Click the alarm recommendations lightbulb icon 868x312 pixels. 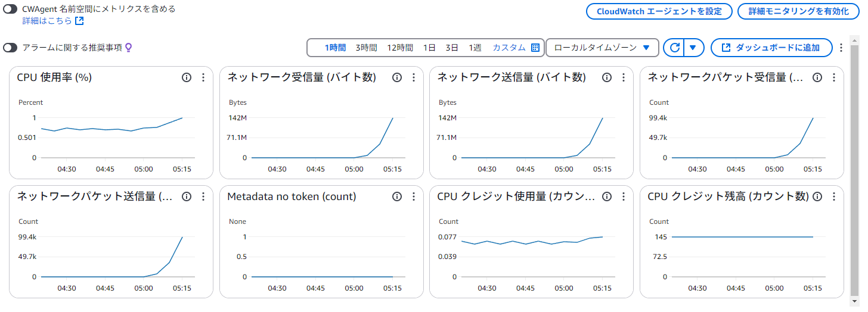pyautogui.click(x=128, y=48)
